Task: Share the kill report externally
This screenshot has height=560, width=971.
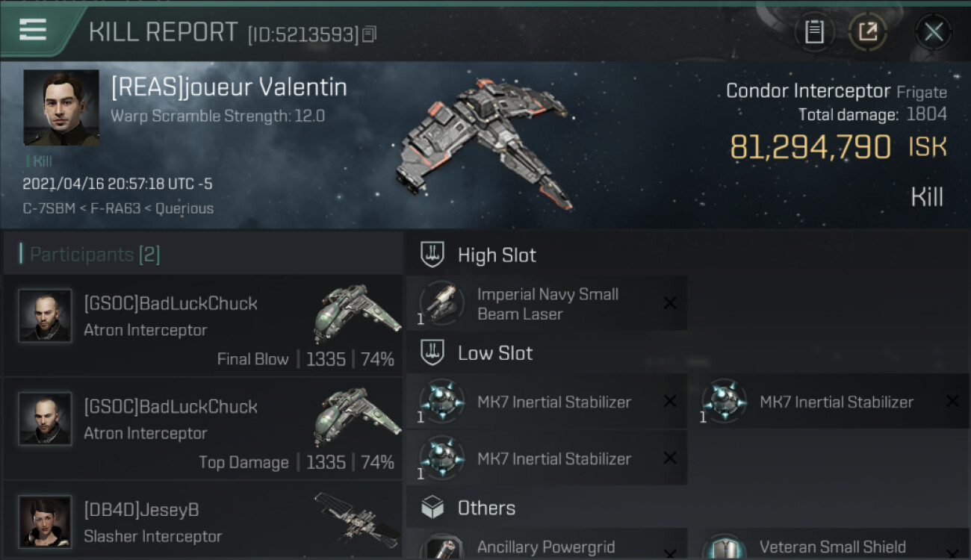Action: tap(868, 32)
